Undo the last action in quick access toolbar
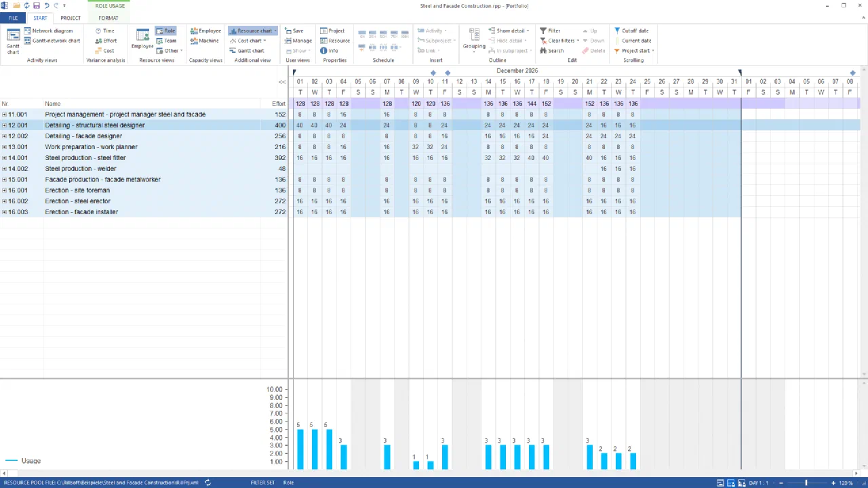868x488 pixels. (x=47, y=5)
